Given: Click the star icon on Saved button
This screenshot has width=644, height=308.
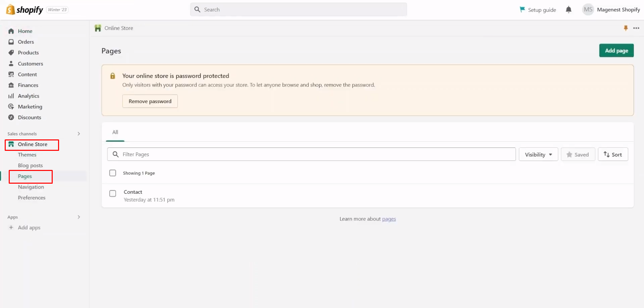Looking at the screenshot, I should (x=569, y=155).
